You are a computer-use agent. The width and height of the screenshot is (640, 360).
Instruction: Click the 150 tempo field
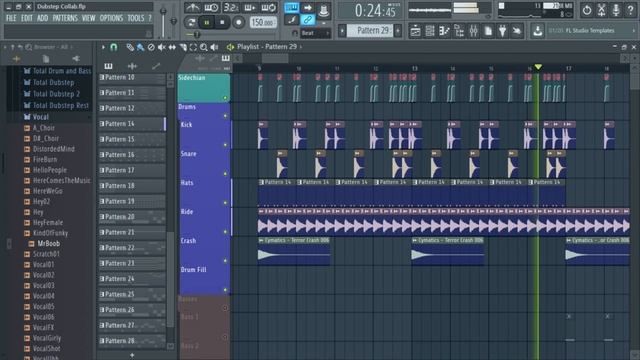coord(262,22)
